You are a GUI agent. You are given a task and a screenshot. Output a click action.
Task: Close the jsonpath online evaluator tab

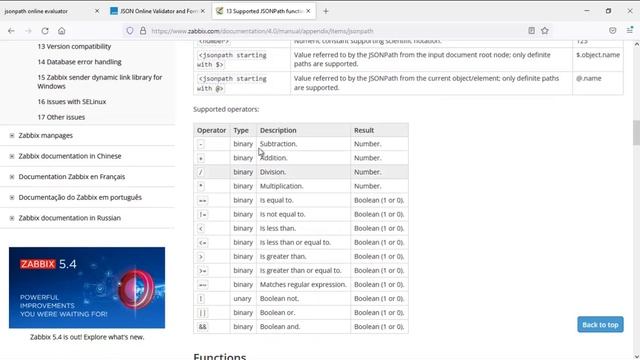[x=97, y=11]
